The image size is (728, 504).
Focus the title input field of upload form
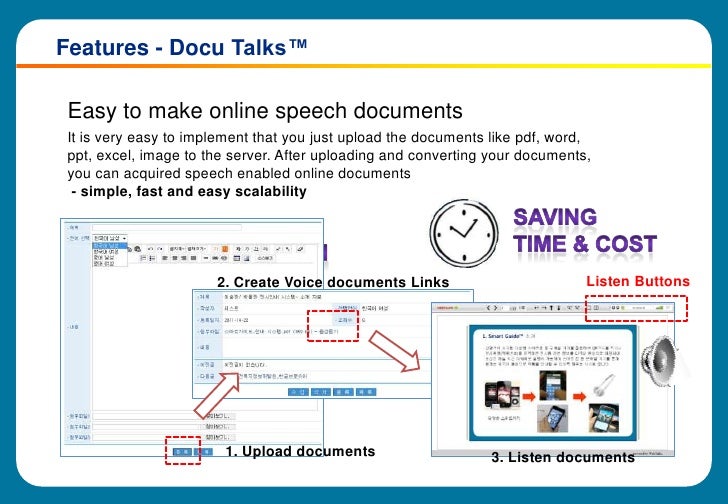pyautogui.click(x=167, y=227)
